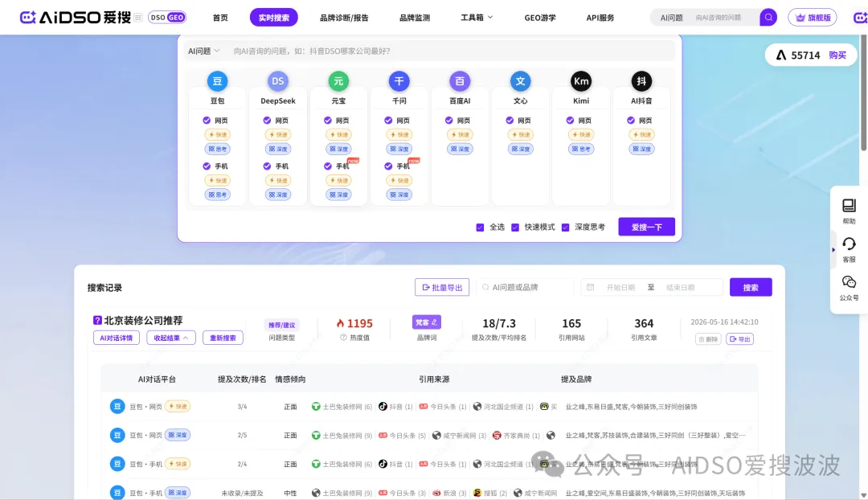Open 品牌监测 menu item

(415, 18)
